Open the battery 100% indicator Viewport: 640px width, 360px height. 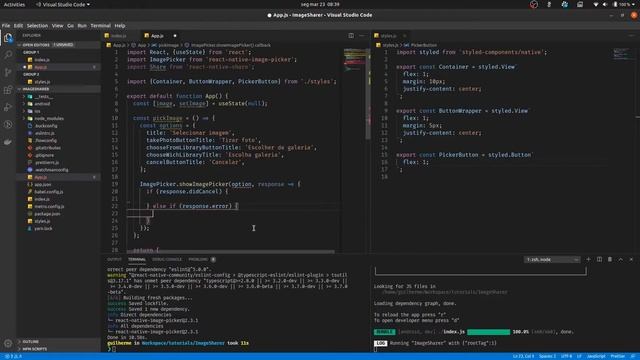(x=623, y=4)
